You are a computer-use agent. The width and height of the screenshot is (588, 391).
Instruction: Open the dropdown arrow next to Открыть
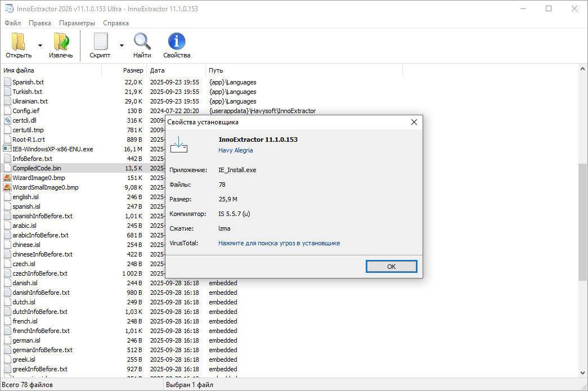[40, 46]
